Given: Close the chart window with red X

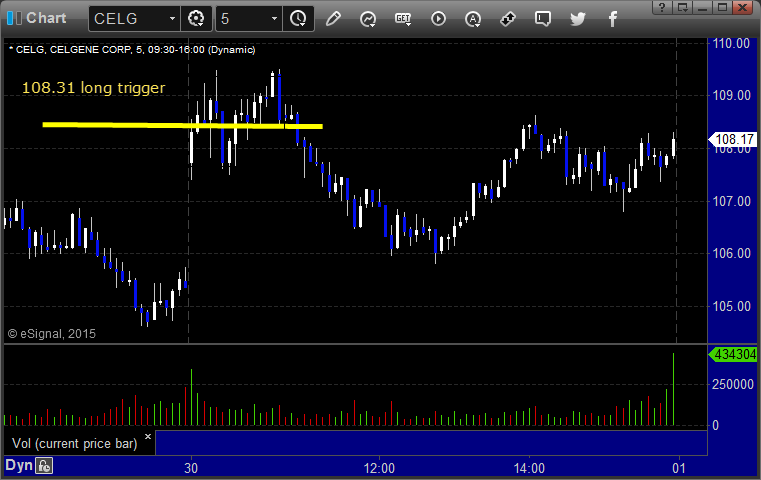Looking at the screenshot, I should pyautogui.click(x=743, y=7).
